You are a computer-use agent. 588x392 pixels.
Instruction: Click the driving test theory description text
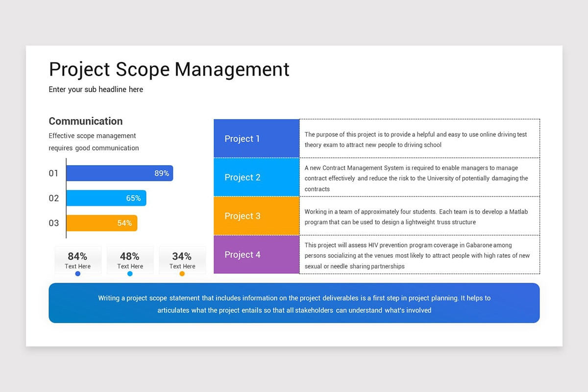click(x=416, y=139)
